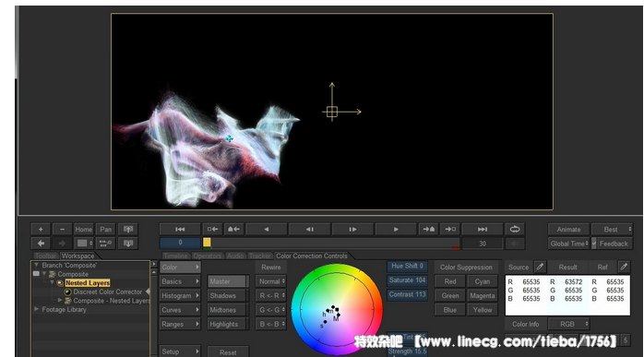Click the Home view button
The height and width of the screenshot is (357, 644).
[84, 229]
